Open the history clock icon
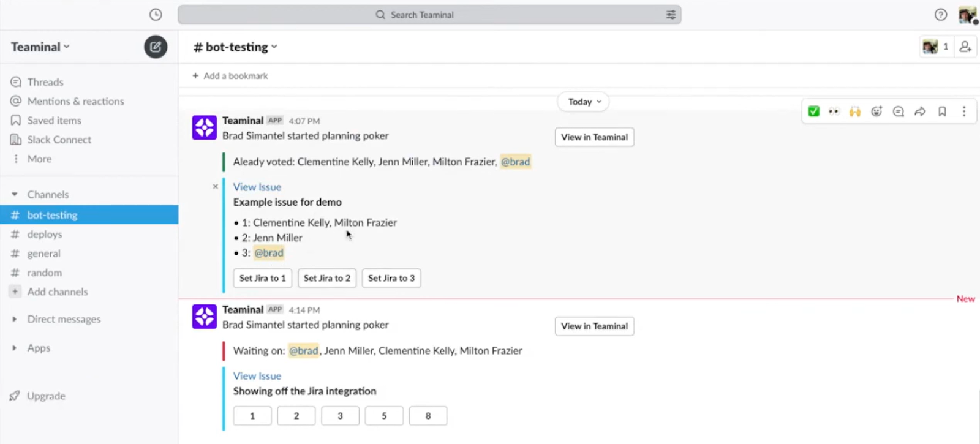 click(x=156, y=15)
